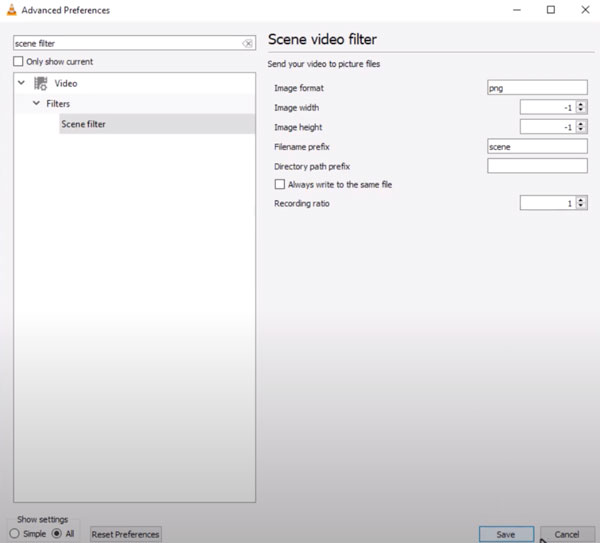Viewport: 600px width, 543px height.
Task: Decrease Image width value
Action: (581, 110)
